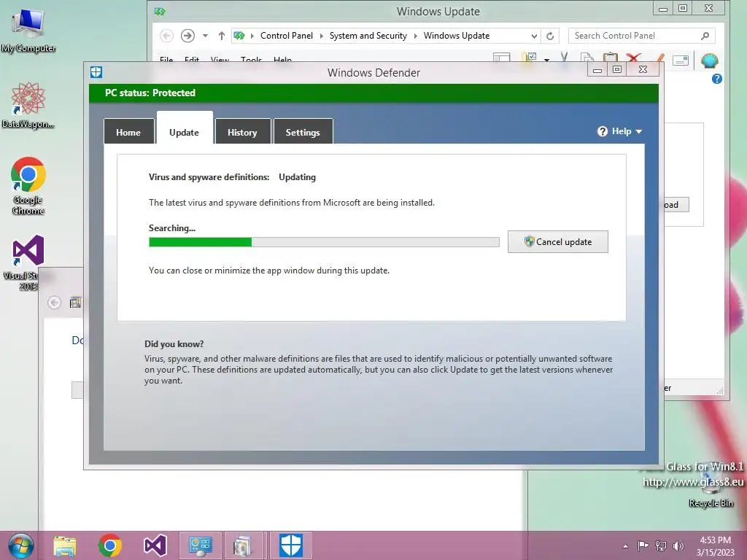Open the View menu in Windows Update
Image resolution: width=747 pixels, height=560 pixels.
point(220,60)
